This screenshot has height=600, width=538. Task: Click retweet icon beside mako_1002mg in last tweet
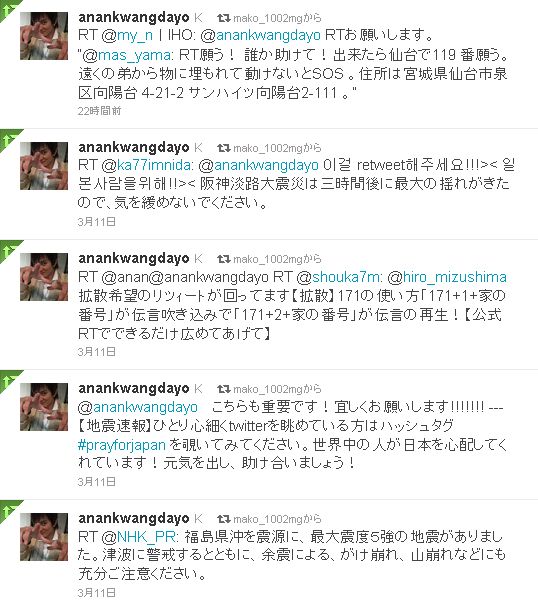click(x=223, y=519)
